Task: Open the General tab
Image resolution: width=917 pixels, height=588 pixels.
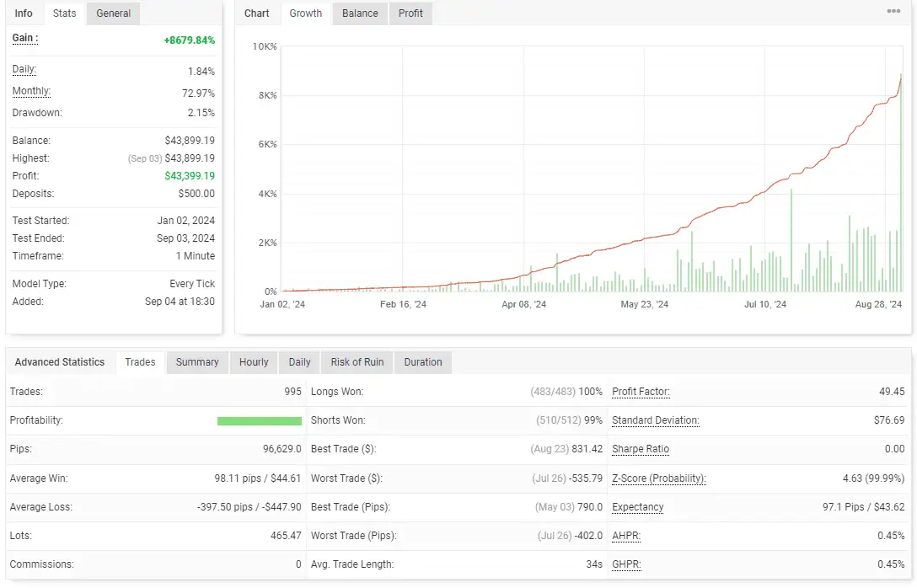Action: (113, 13)
